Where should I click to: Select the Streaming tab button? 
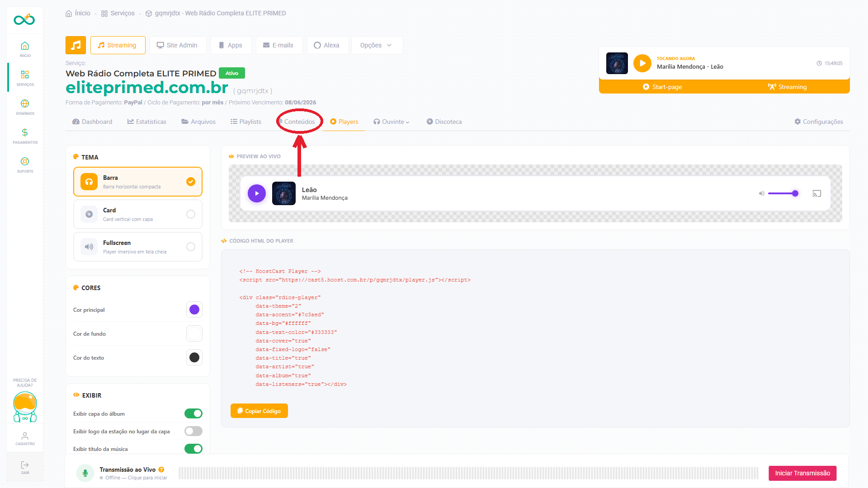coord(118,45)
